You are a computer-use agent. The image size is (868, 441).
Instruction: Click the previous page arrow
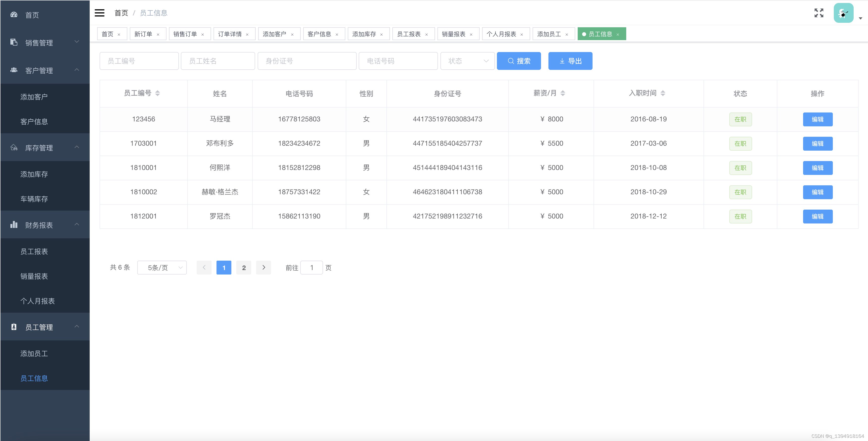point(204,268)
